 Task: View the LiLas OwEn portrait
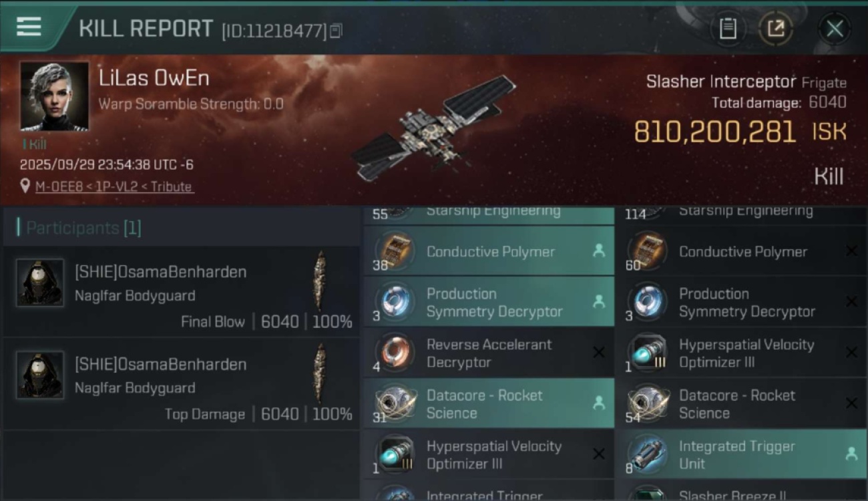tap(54, 96)
